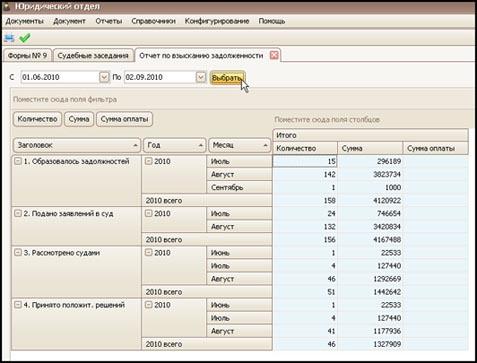Select the cell with sum 1327909
The height and width of the screenshot is (363, 477).
click(x=370, y=344)
